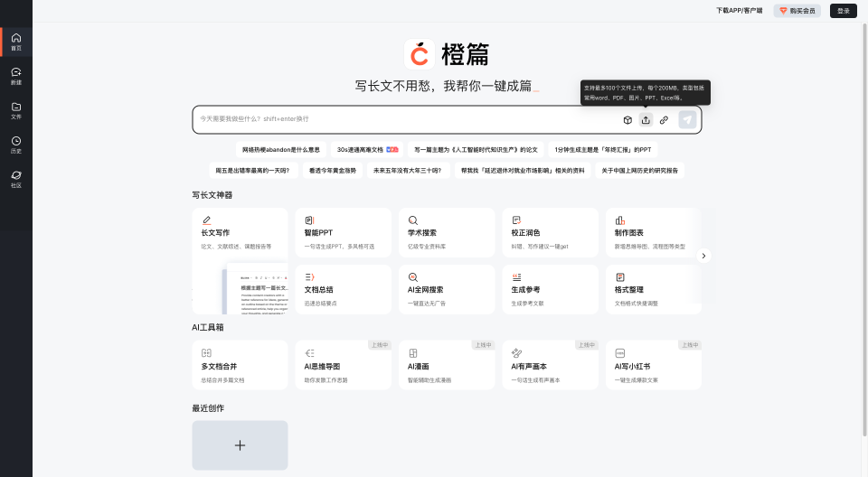This screenshot has width=868, height=477.
Task: Open the 首页 home sidebar item
Action: click(x=16, y=42)
